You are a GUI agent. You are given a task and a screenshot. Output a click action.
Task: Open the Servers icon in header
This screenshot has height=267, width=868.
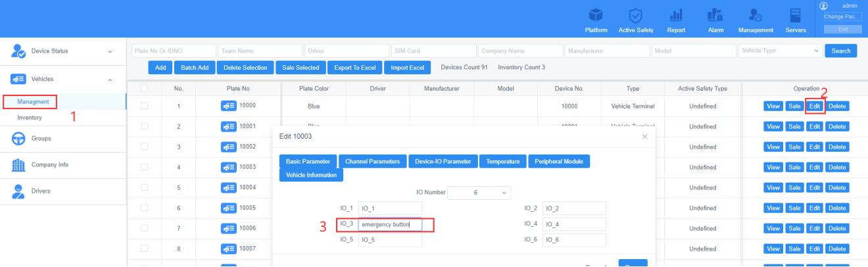point(796,15)
